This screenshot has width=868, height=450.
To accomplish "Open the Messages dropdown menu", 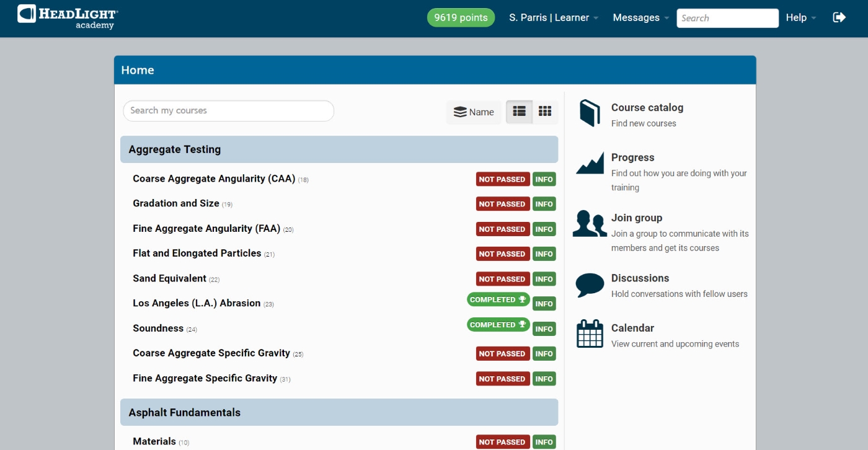I will (640, 17).
